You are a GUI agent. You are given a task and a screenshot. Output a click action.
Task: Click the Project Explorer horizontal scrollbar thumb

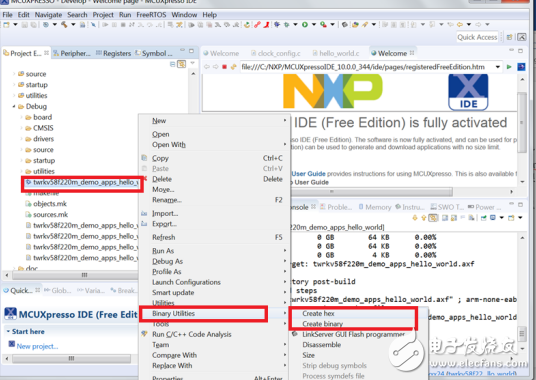(76, 275)
